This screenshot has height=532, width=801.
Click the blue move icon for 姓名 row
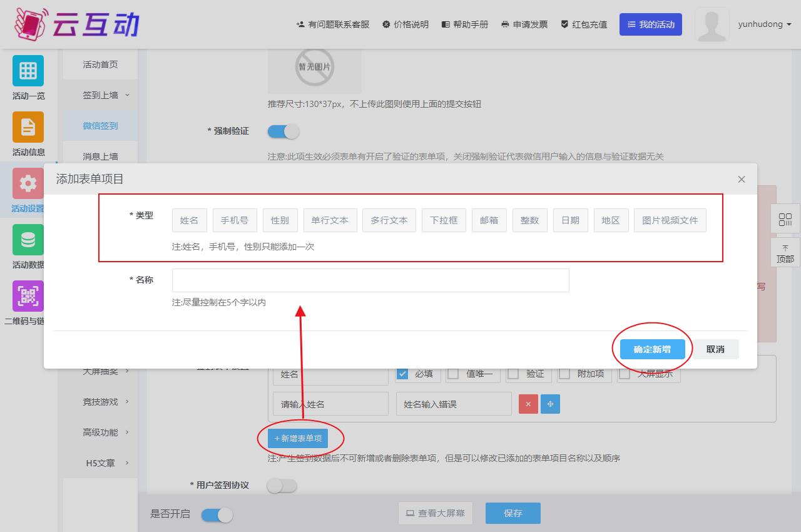click(x=551, y=404)
